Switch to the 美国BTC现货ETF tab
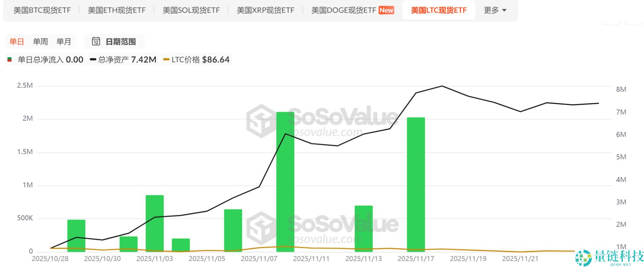The image size is (644, 268). click(42, 10)
